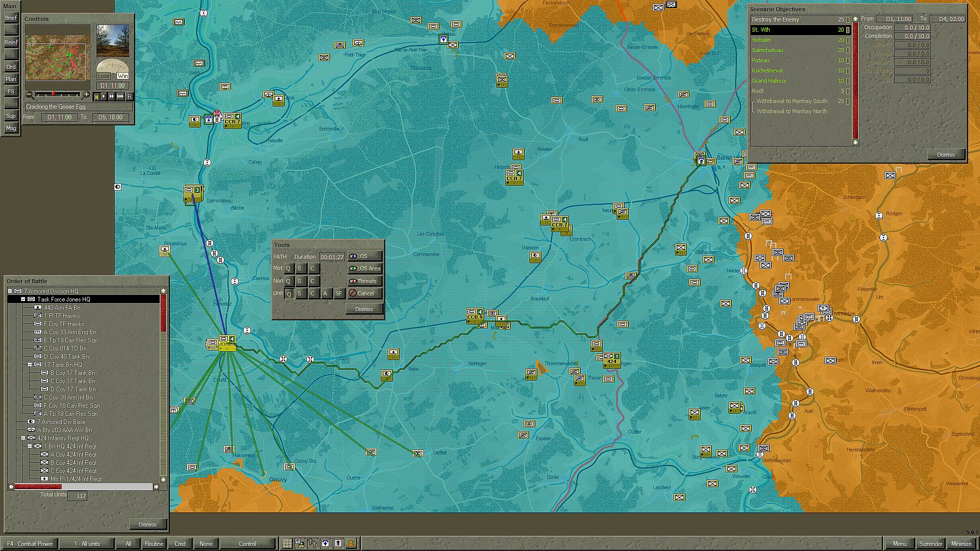Click the Surrender button

(930, 543)
